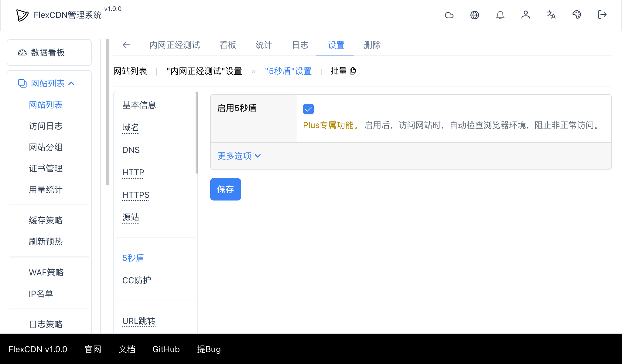Open IP名单 in sidebar
622x364 pixels.
pos(41,294)
